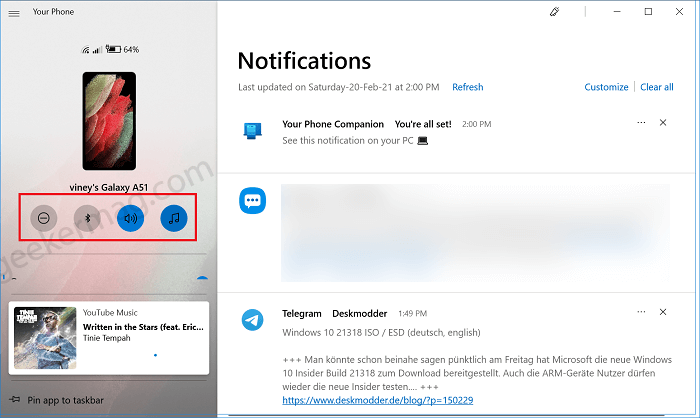Click the Deskmodder sender name
The height and width of the screenshot is (418, 700).
click(359, 314)
